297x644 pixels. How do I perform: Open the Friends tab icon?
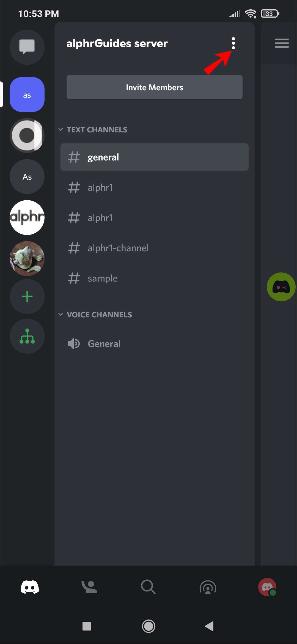click(x=89, y=587)
